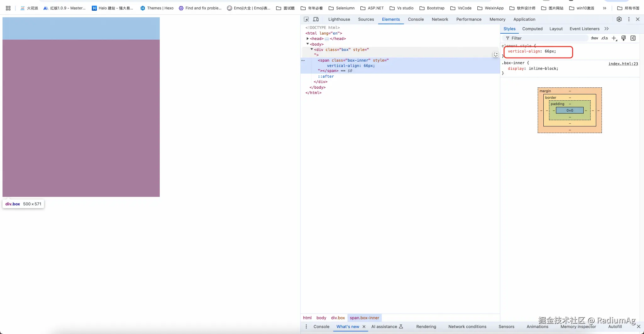This screenshot has width=644, height=334.
Task: Open the 图片网站 bookmark folder
Action: [x=552, y=8]
